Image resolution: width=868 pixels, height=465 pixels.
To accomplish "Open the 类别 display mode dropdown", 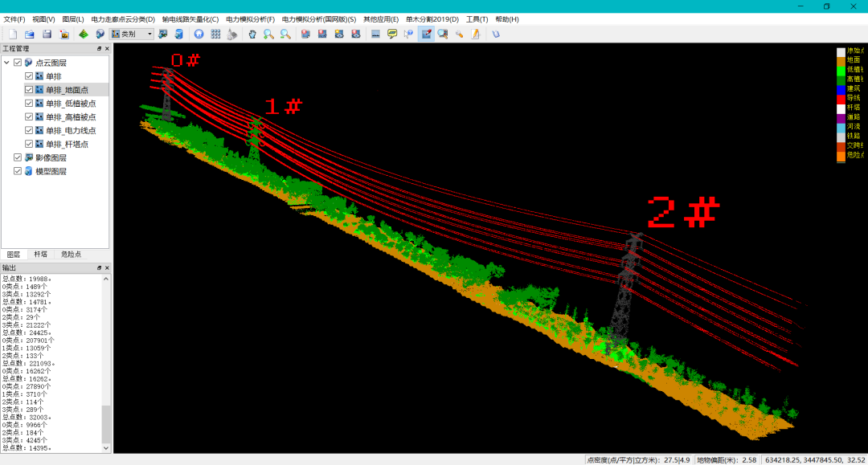I will (149, 34).
